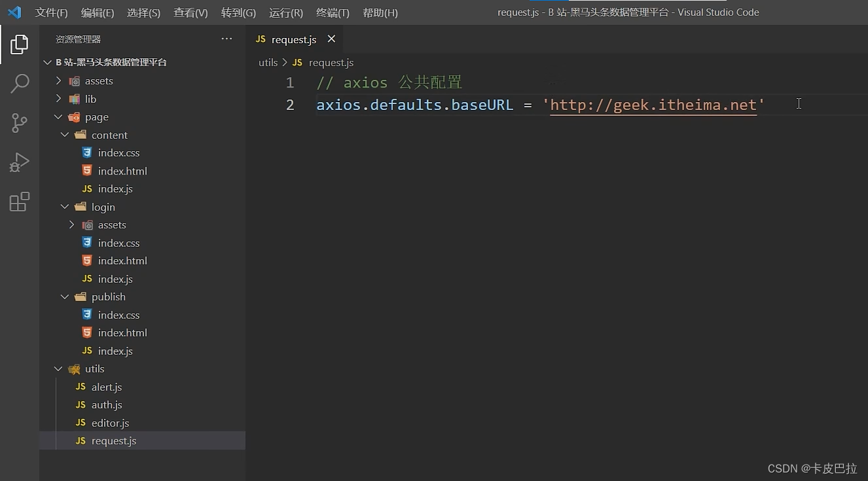Open the Extensions view icon
Viewport: 868px width, 481px height.
[x=20, y=202]
